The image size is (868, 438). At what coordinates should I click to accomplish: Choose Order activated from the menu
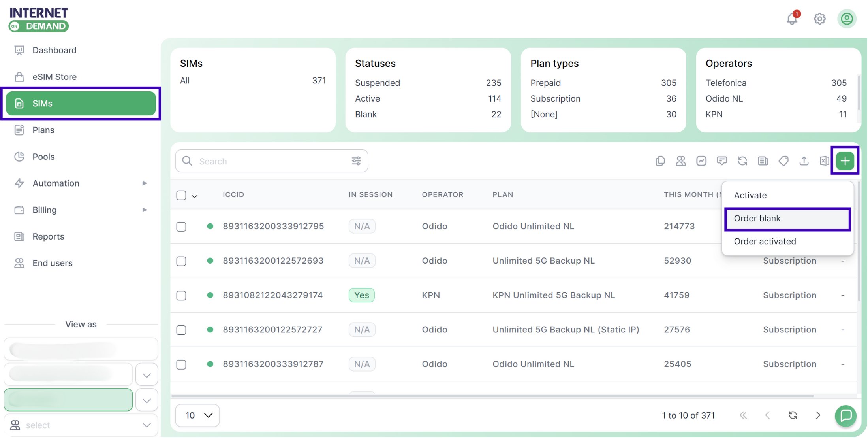click(765, 242)
